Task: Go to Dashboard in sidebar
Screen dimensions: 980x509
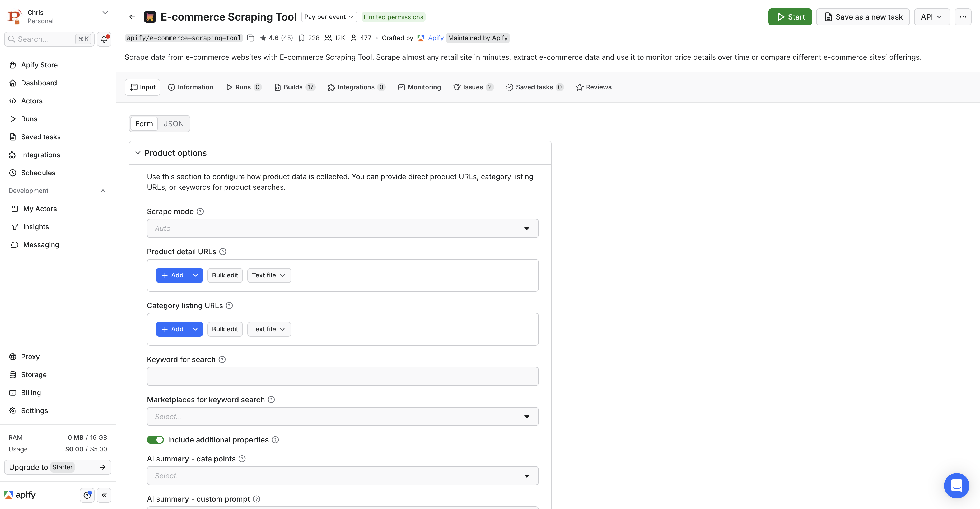Action: [58, 83]
